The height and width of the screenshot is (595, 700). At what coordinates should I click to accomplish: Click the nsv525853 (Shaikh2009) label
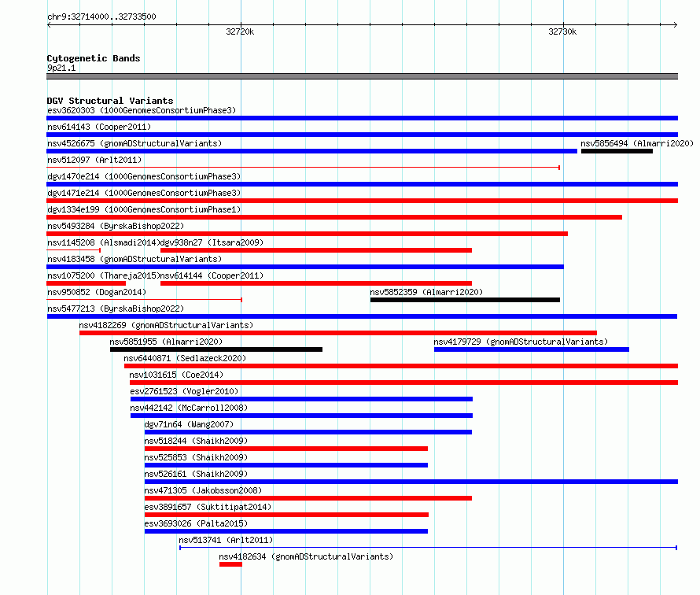(196, 457)
